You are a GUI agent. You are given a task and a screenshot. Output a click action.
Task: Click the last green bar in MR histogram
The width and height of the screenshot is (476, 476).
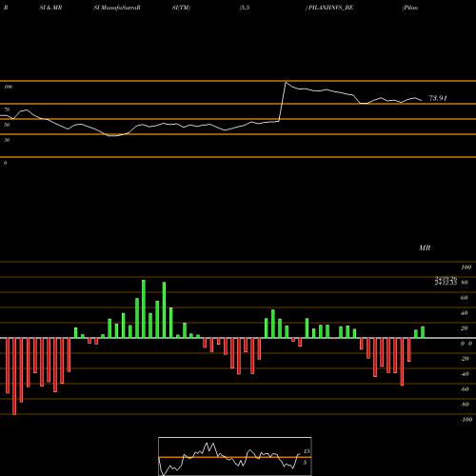point(423,332)
